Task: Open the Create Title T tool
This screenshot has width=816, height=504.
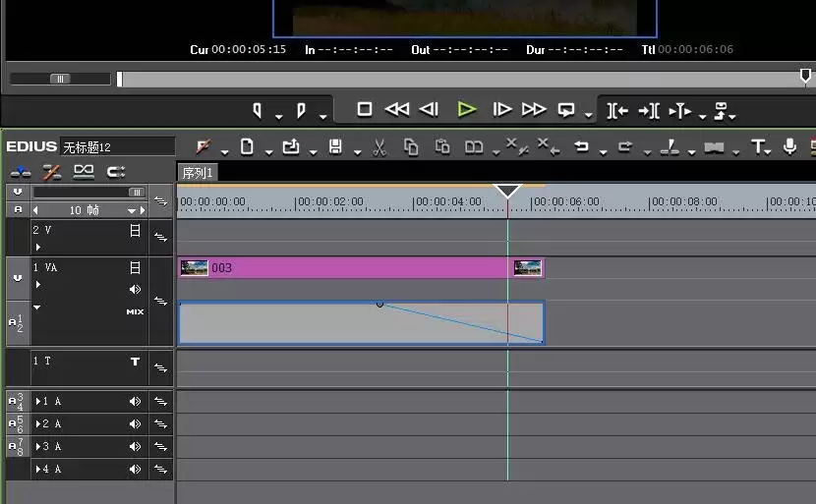Action: [758, 147]
